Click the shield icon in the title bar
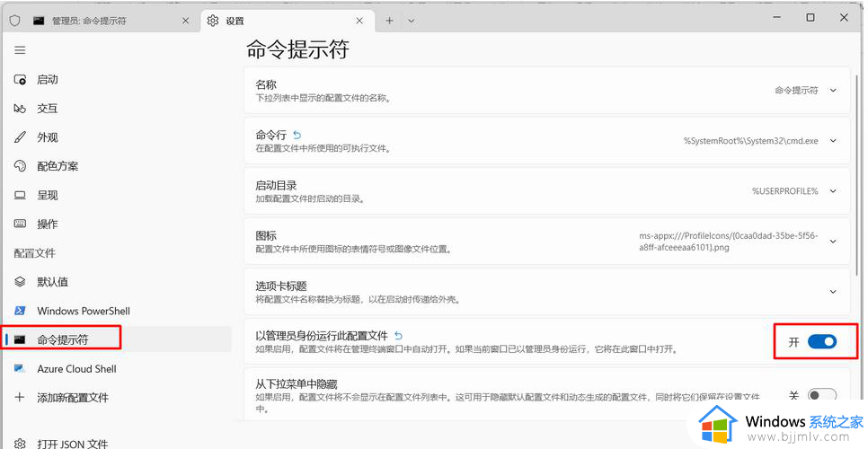The width and height of the screenshot is (868, 449). coord(15,21)
